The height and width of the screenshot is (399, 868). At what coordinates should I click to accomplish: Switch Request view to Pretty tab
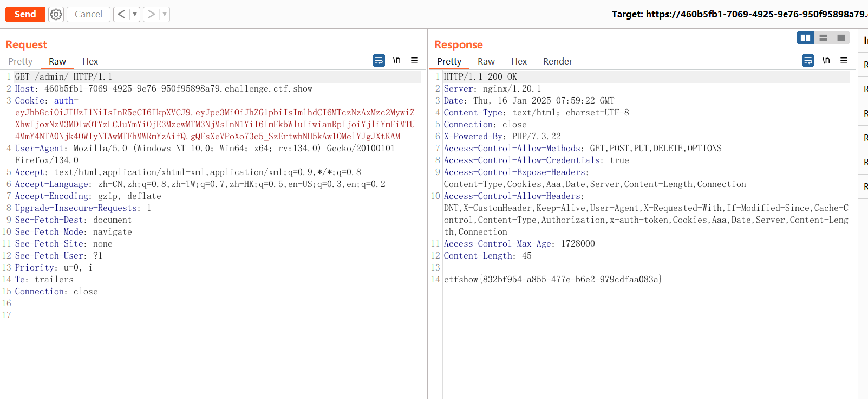(x=21, y=61)
